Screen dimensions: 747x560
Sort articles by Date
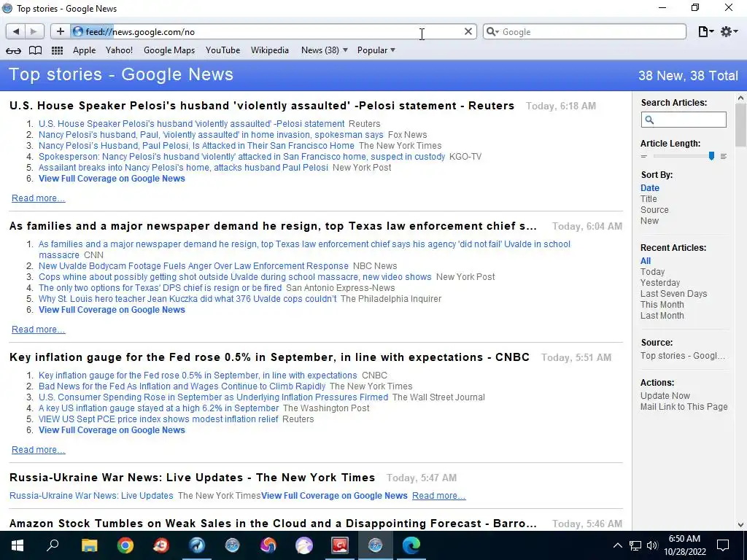[650, 188]
